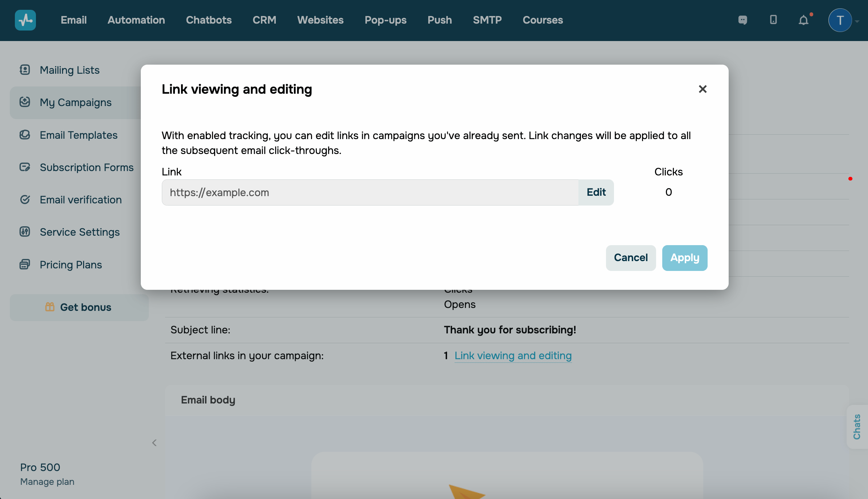The image size is (868, 499).
Task: Expand the user avatar T account menu
Action: coord(840,20)
